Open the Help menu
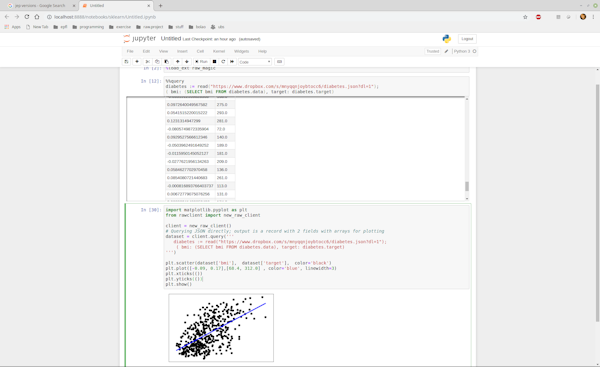The image size is (600, 367). coord(262,51)
